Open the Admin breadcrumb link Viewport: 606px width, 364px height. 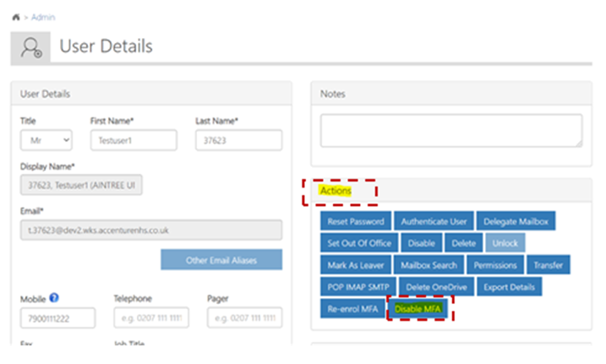43,18
